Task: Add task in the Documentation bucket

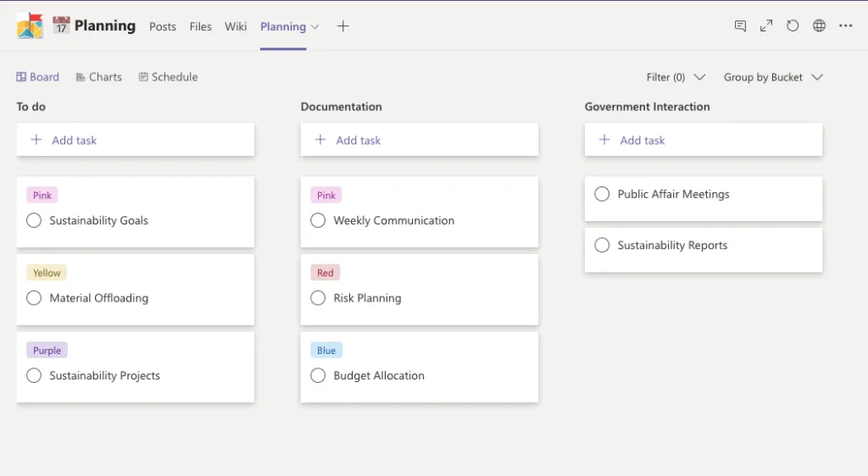Action: (420, 140)
